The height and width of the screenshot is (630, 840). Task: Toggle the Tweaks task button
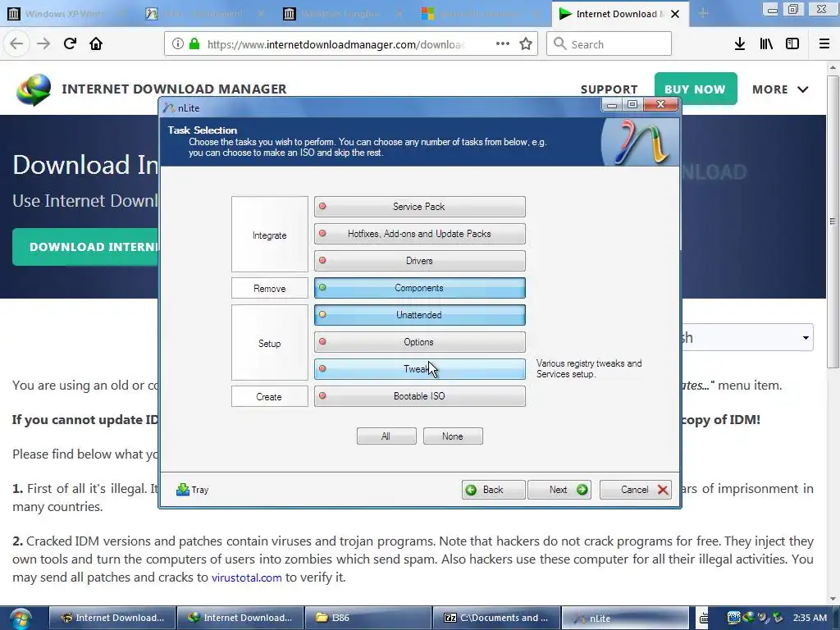tap(419, 369)
